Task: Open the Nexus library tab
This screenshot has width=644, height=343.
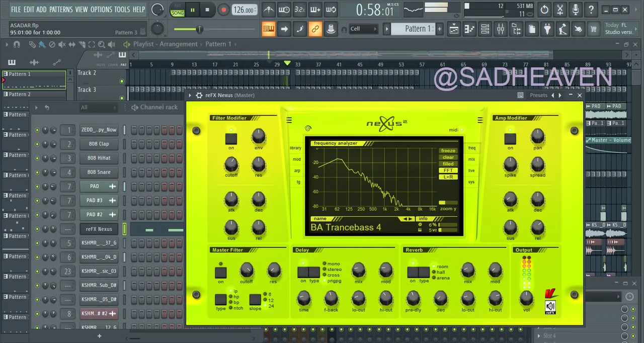Action: 295,148
